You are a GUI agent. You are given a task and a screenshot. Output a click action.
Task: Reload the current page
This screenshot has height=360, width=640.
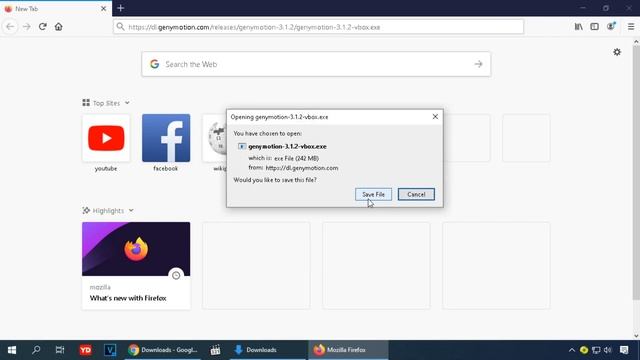tap(42, 27)
